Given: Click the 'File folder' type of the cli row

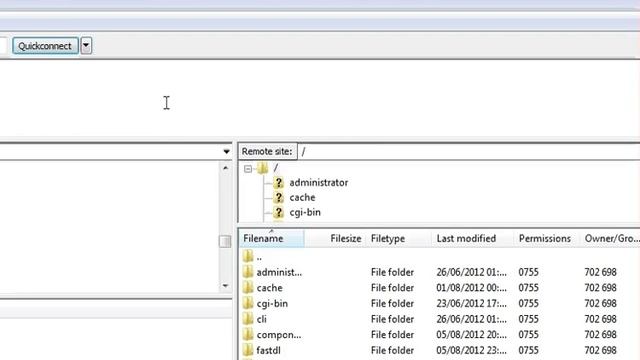Looking at the screenshot, I should pos(392,319).
